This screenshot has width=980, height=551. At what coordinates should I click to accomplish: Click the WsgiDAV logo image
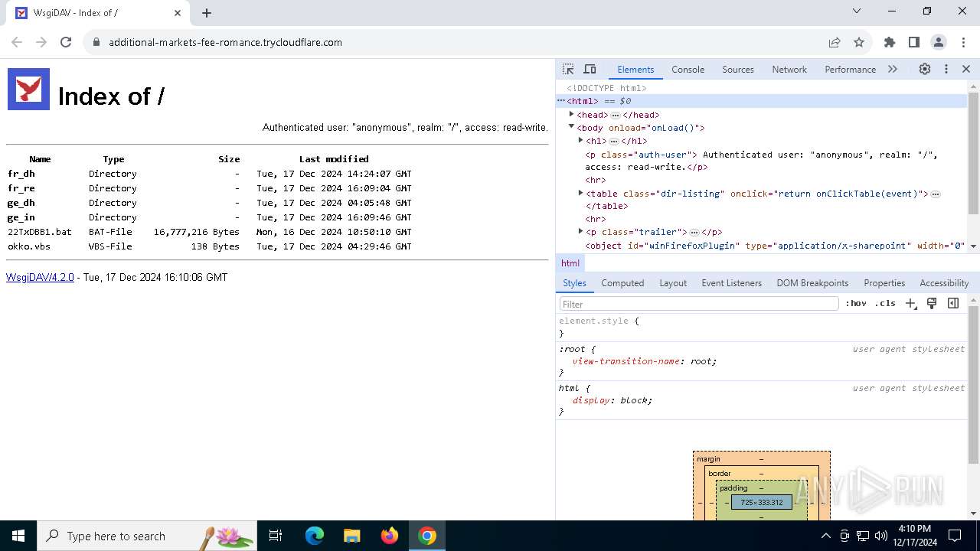tap(28, 89)
